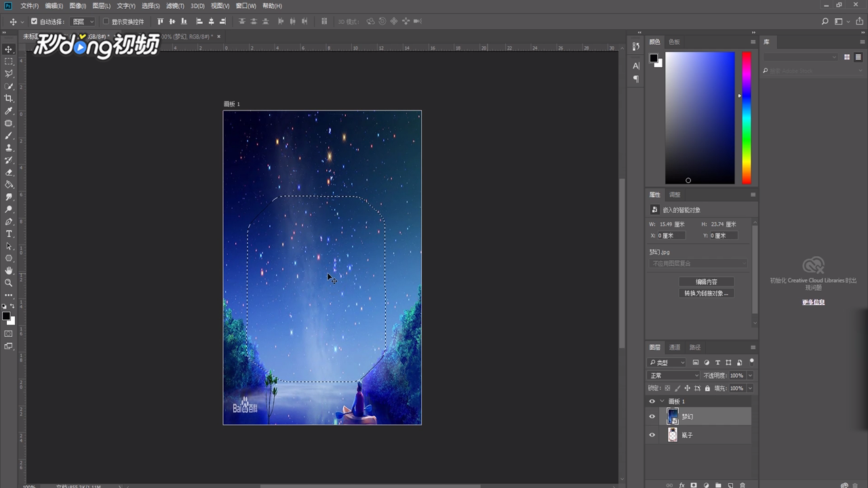Toggle the Auto-Select checkbox

34,22
